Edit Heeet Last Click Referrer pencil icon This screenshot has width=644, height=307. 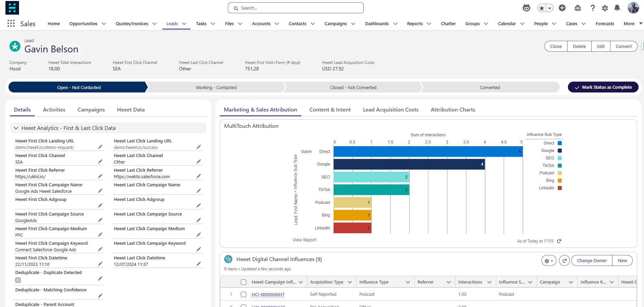coord(199,176)
